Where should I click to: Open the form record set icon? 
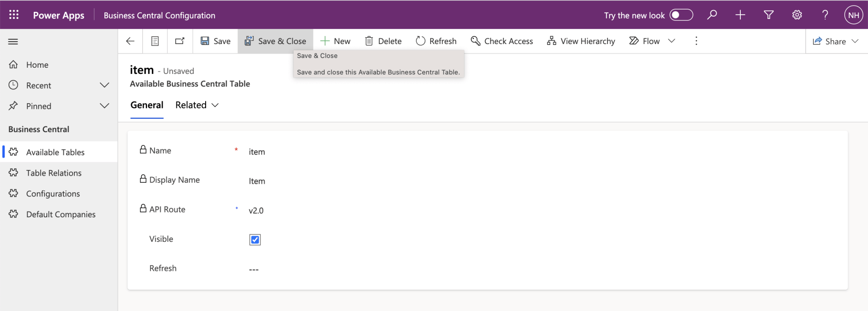coord(155,41)
